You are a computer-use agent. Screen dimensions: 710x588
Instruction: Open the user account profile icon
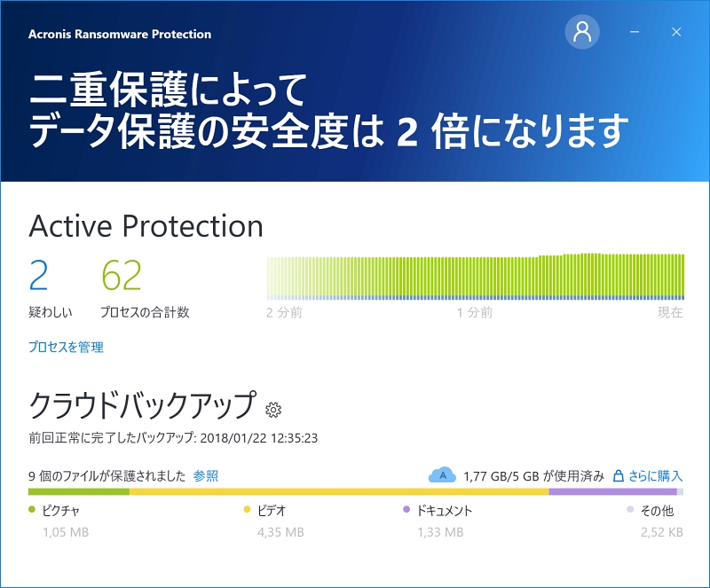tap(582, 32)
